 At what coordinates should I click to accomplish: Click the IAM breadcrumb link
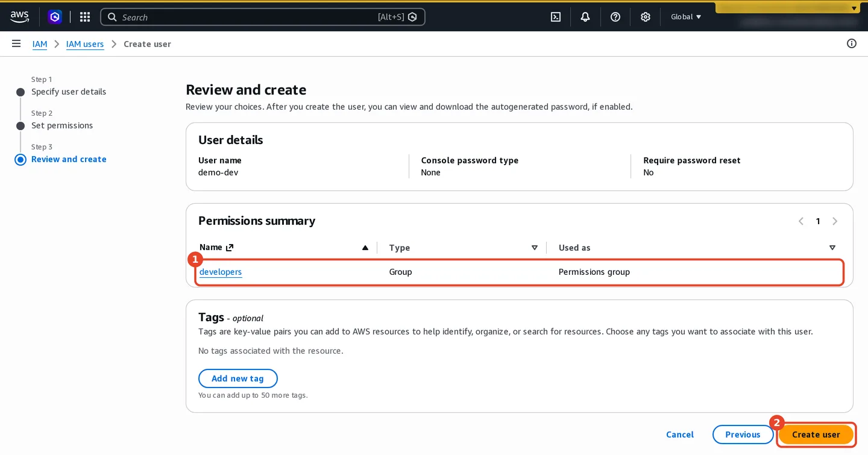[x=40, y=44]
